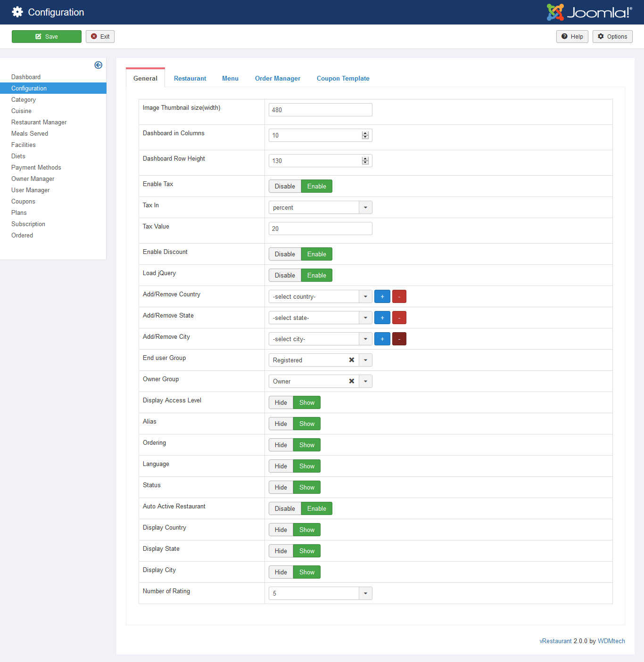Clear the Registered end user group
644x662 pixels.
coord(351,360)
